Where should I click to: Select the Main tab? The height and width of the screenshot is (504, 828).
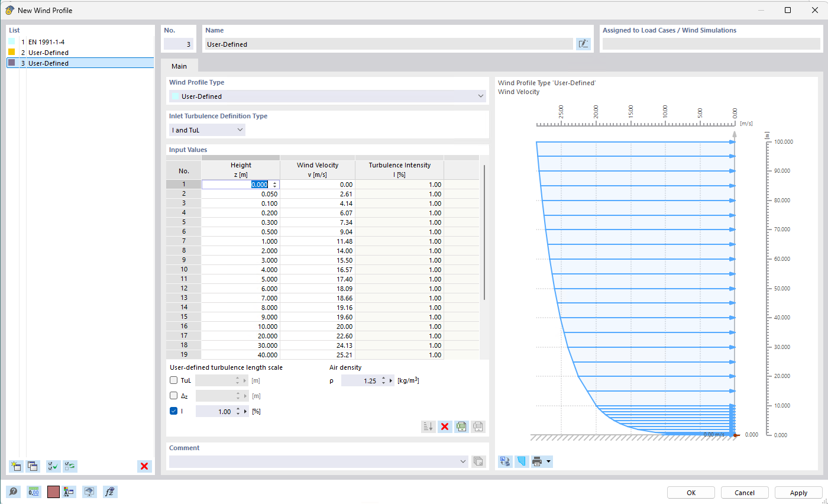pos(179,66)
